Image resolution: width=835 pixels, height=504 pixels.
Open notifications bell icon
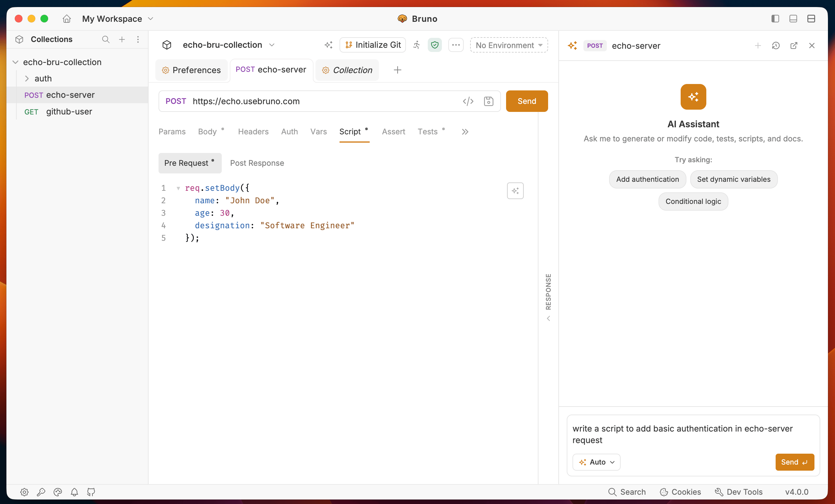74,492
